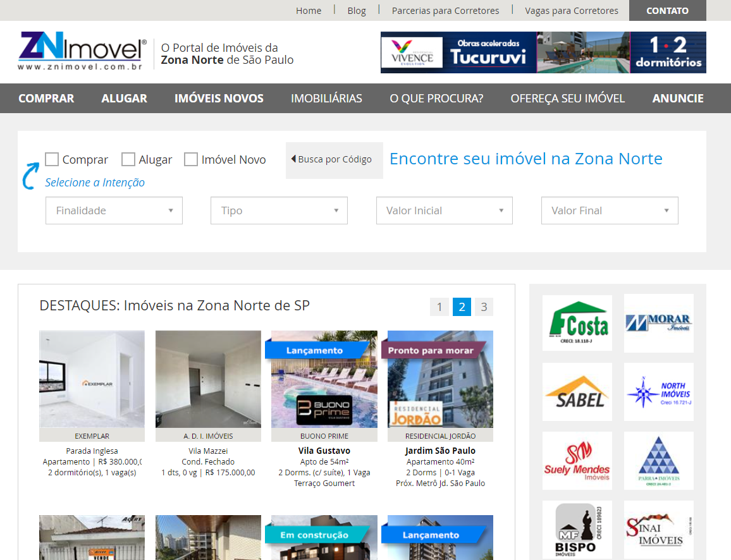Viewport: 731px width, 560px height.
Task: Open the Residencial Jordão Pronto para morar photo
Action: click(x=441, y=379)
